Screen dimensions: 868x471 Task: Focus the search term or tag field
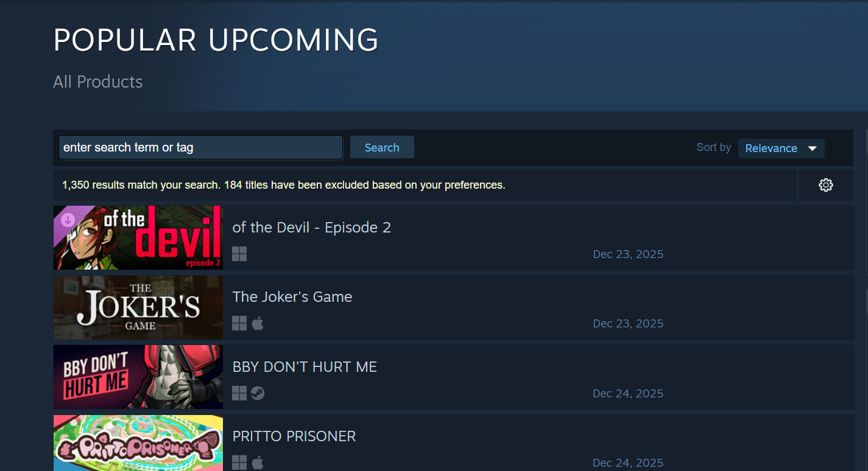200,147
